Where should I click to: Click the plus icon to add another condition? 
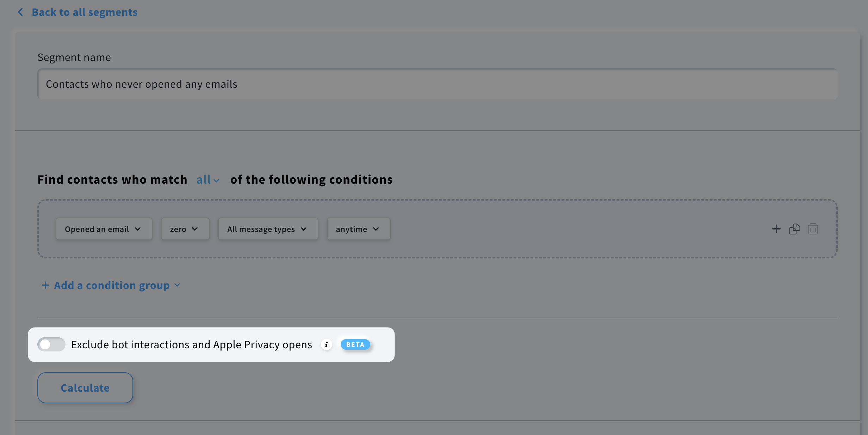776,229
